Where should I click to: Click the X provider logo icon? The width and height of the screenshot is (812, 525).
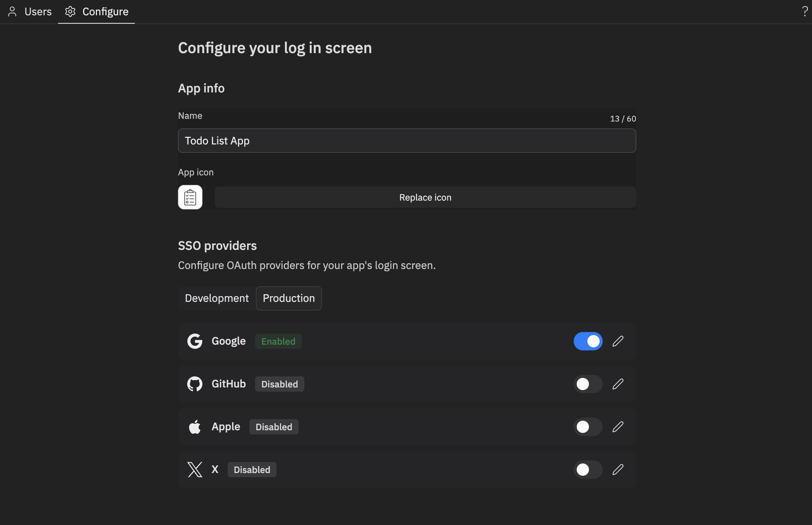(x=195, y=470)
